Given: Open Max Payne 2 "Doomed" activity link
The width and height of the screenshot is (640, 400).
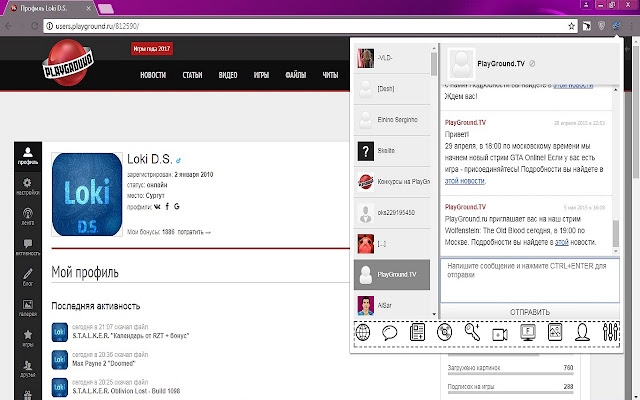Looking at the screenshot, I should tap(103, 363).
